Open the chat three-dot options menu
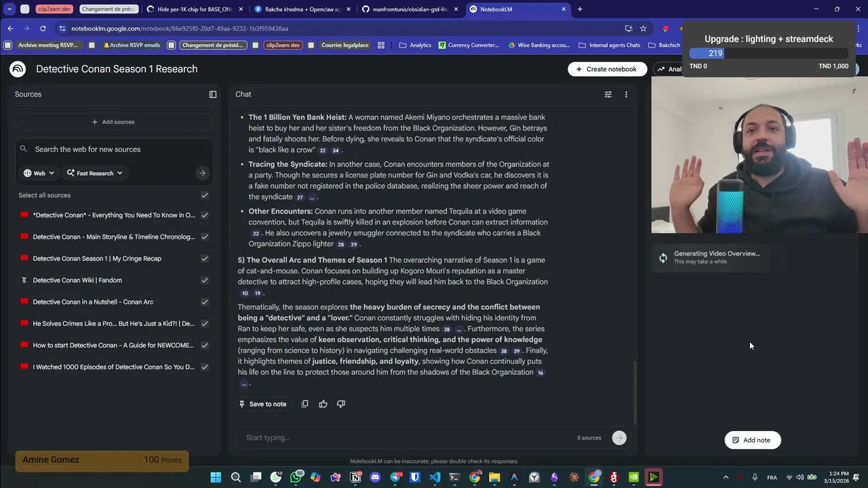The width and height of the screenshot is (868, 488). point(626,94)
